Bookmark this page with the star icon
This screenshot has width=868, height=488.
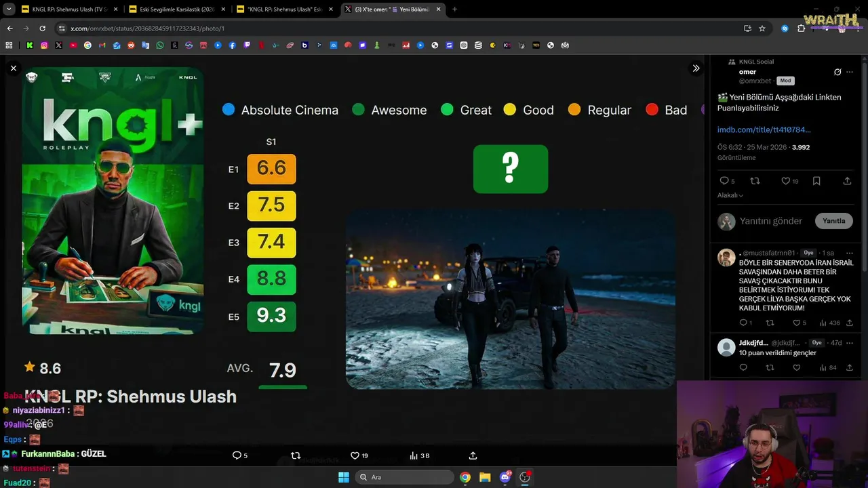pyautogui.click(x=762, y=28)
